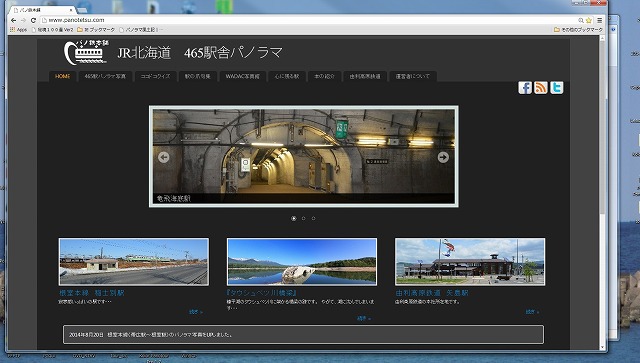The height and width of the screenshot is (363, 640).
Task: Click the page vertical scrollbar thumb
Action: pos(602,127)
